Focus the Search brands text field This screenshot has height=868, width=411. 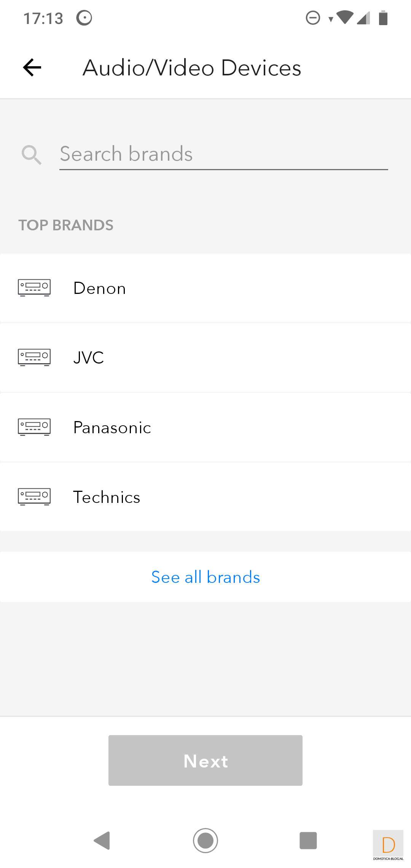[x=223, y=154]
